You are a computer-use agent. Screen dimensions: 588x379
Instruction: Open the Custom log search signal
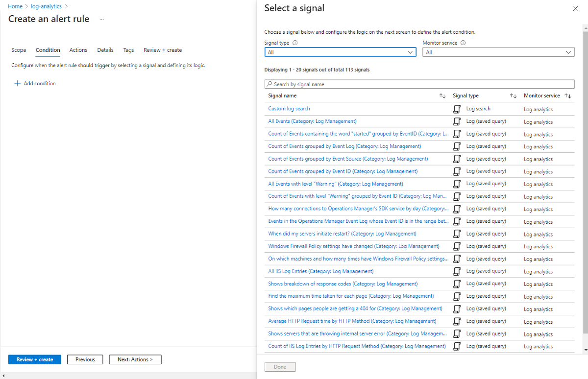(x=289, y=109)
